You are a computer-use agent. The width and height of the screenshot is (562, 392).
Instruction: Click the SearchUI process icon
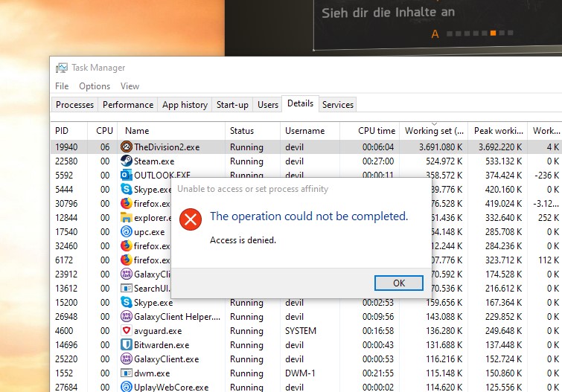point(126,288)
